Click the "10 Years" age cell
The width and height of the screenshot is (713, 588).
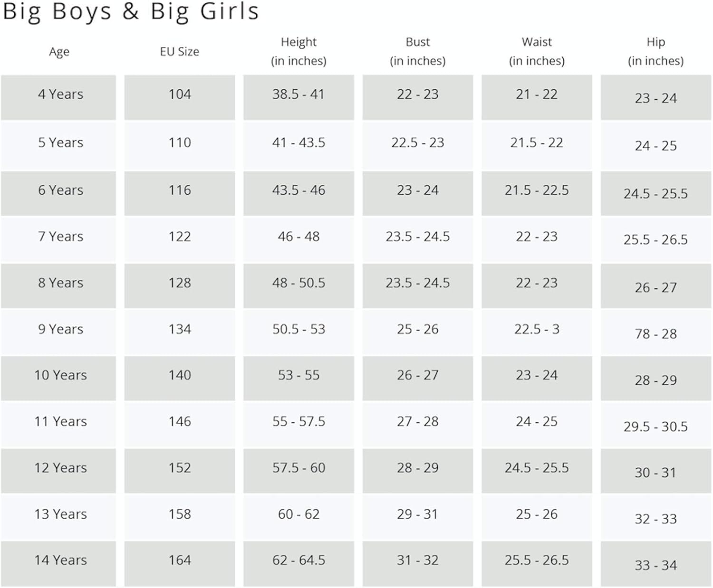[60, 375]
